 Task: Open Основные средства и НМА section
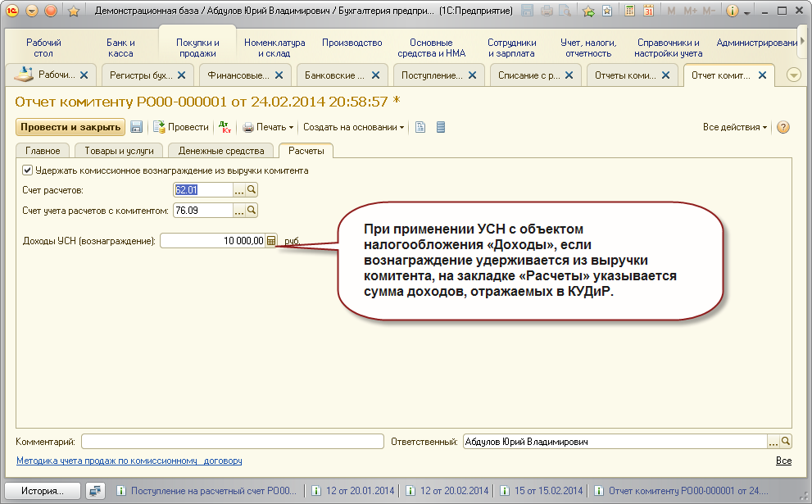(x=431, y=48)
